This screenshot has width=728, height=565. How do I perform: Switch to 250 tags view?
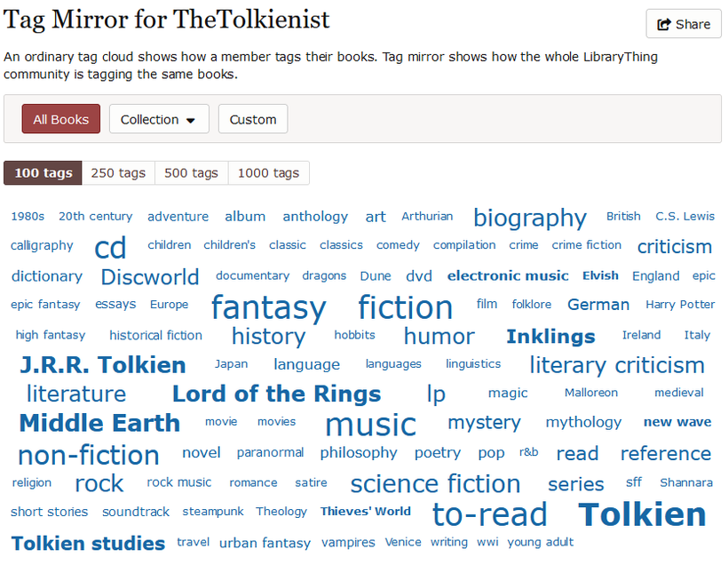[x=118, y=173]
